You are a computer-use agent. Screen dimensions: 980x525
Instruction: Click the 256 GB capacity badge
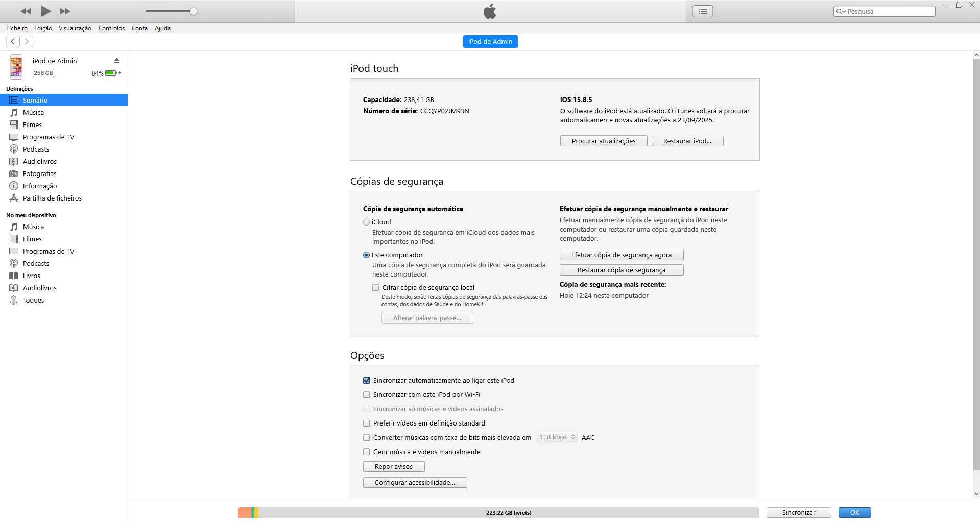tap(43, 73)
